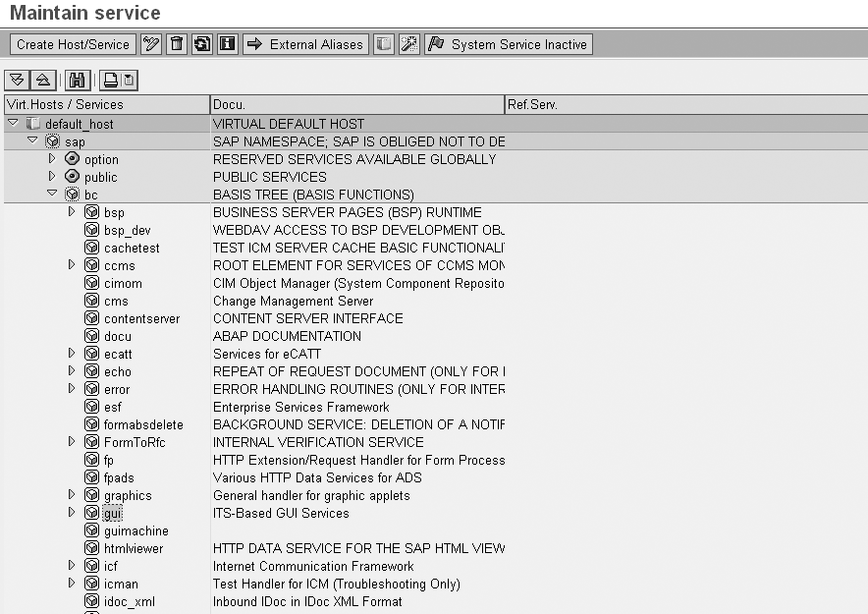Click the host icon beside default_host
The width and height of the screenshot is (868, 614).
pos(33,124)
